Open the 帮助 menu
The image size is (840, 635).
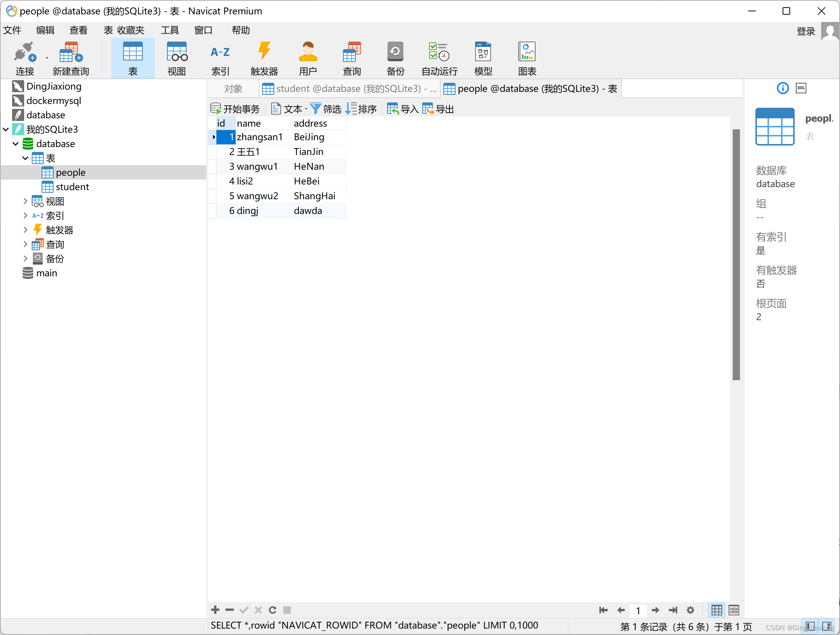coord(241,30)
